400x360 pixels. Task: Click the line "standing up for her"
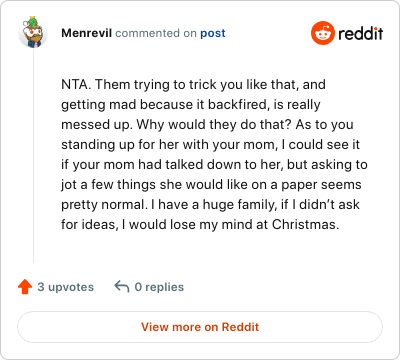tap(211, 145)
